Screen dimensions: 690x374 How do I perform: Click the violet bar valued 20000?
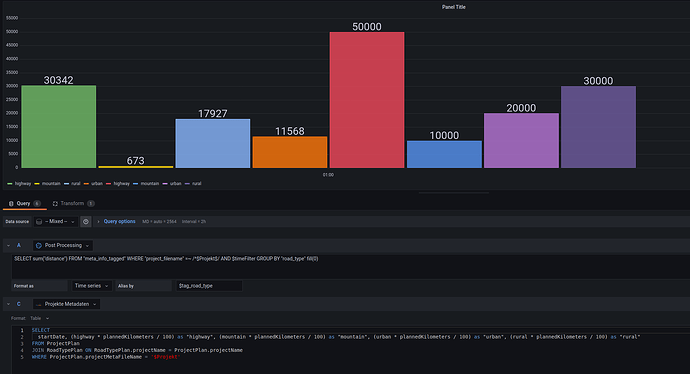pyautogui.click(x=521, y=140)
